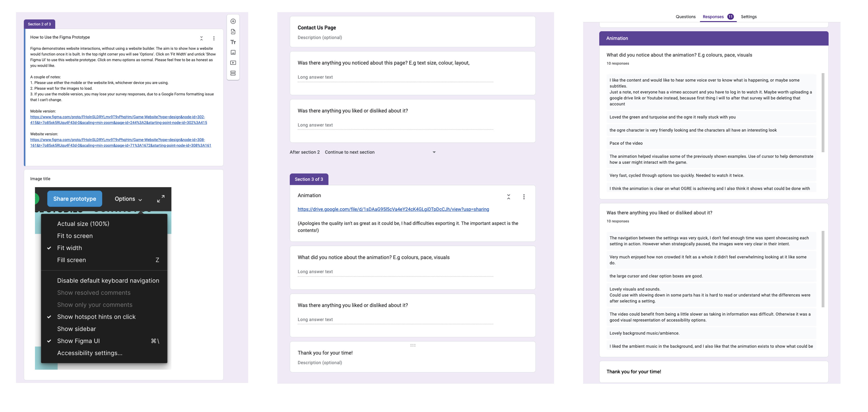Click Description (optional) under Contact Us Page
This screenshot has width=868, height=412.
319,37
